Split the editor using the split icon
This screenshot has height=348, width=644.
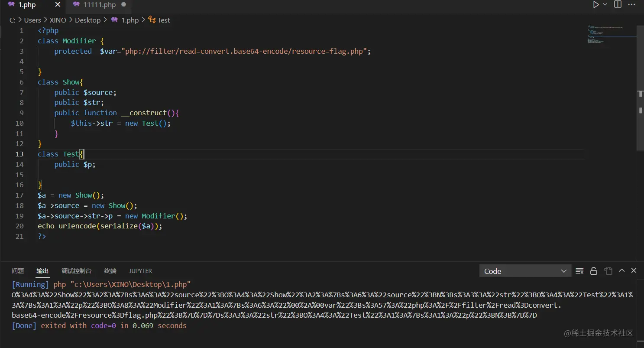pyautogui.click(x=617, y=4)
